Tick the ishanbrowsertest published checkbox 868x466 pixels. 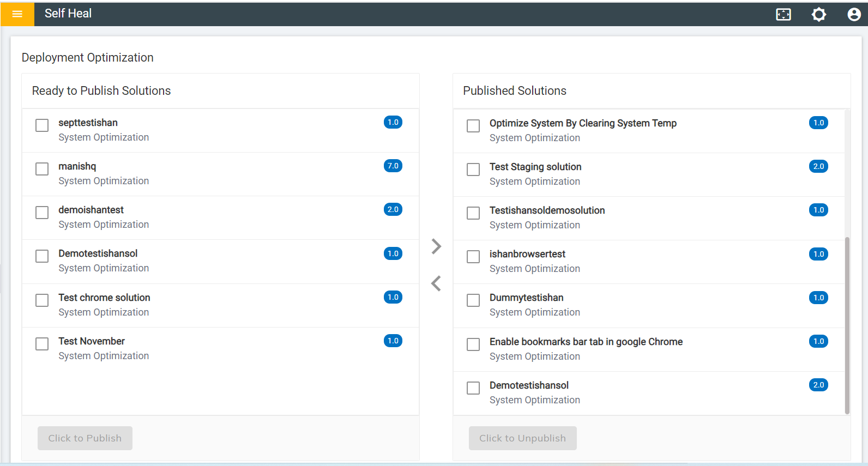click(473, 257)
